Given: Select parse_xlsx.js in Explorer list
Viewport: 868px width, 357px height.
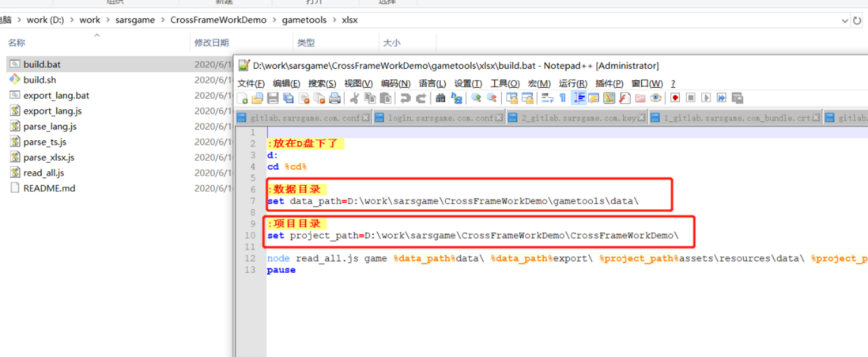Looking at the screenshot, I should coord(49,158).
